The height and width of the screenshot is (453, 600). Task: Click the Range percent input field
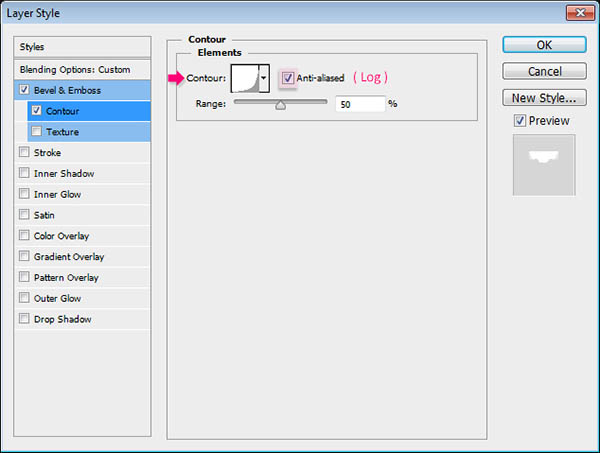(x=360, y=104)
